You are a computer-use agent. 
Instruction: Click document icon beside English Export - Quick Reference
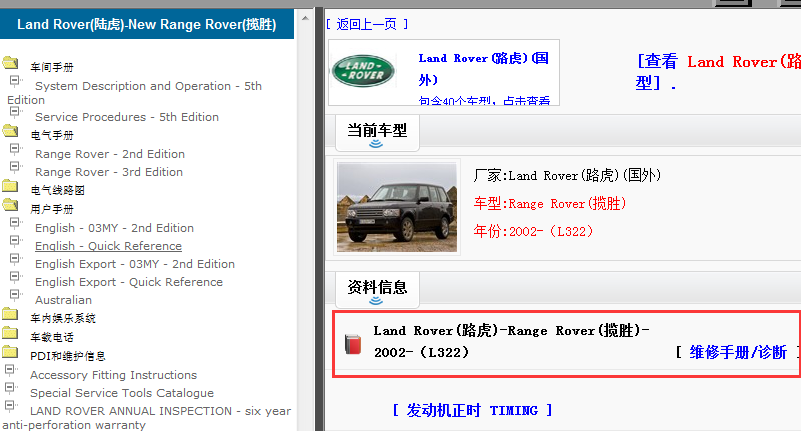[15, 277]
